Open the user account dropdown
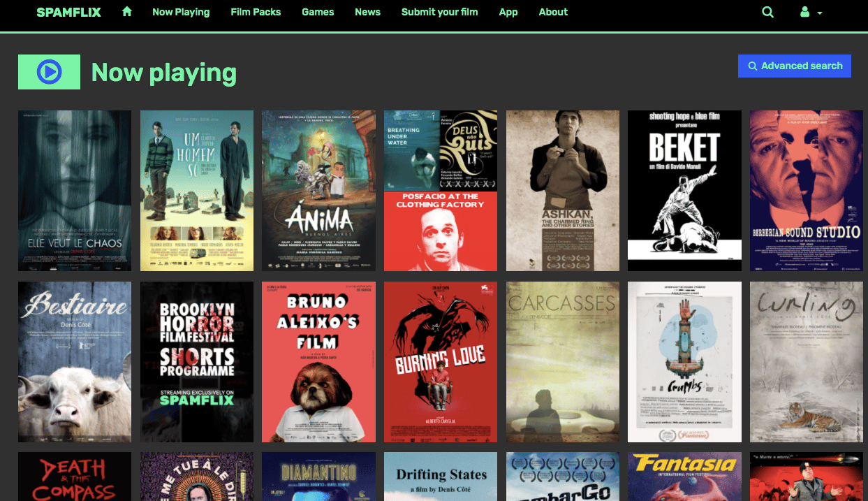This screenshot has width=868, height=501. click(x=810, y=13)
